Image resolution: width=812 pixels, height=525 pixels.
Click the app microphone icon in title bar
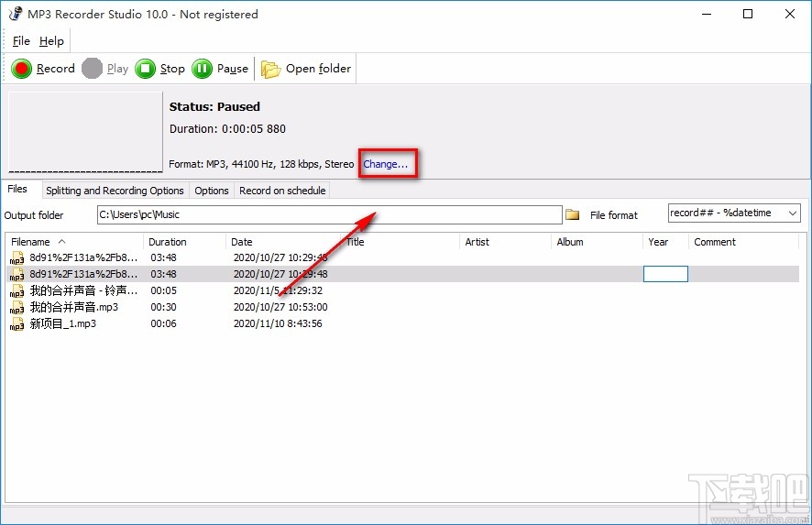click(x=16, y=14)
